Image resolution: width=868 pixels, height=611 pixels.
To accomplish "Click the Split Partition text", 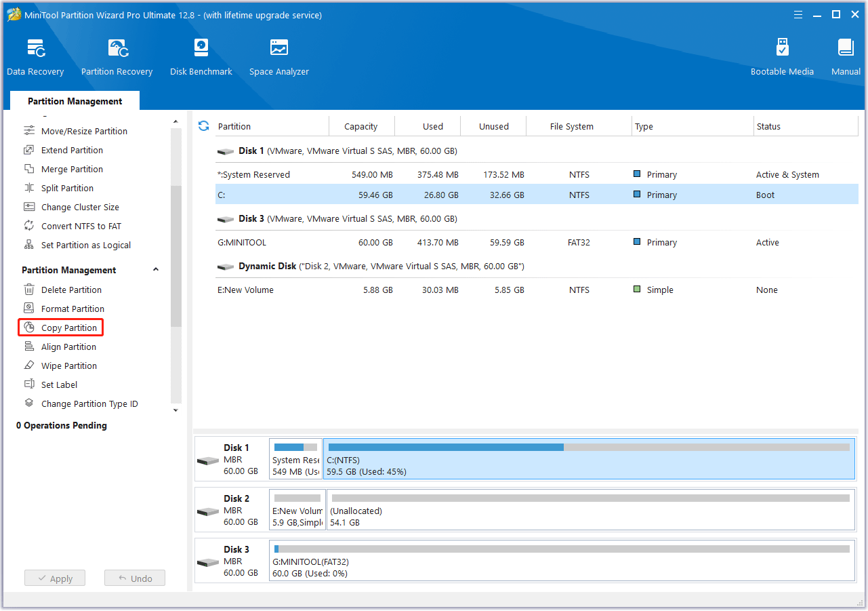I will 68,188.
